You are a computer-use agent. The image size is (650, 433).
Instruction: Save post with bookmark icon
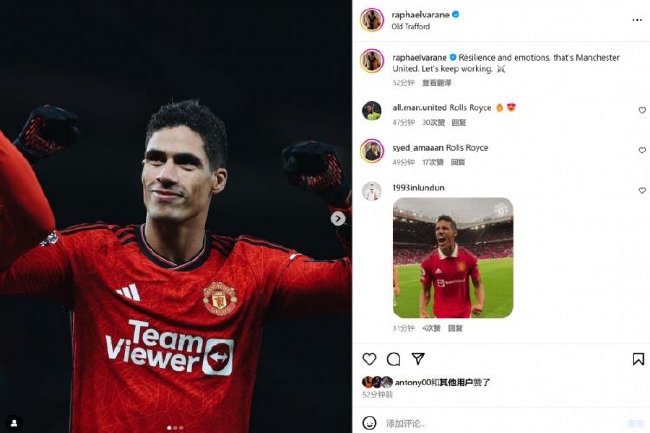point(638,359)
